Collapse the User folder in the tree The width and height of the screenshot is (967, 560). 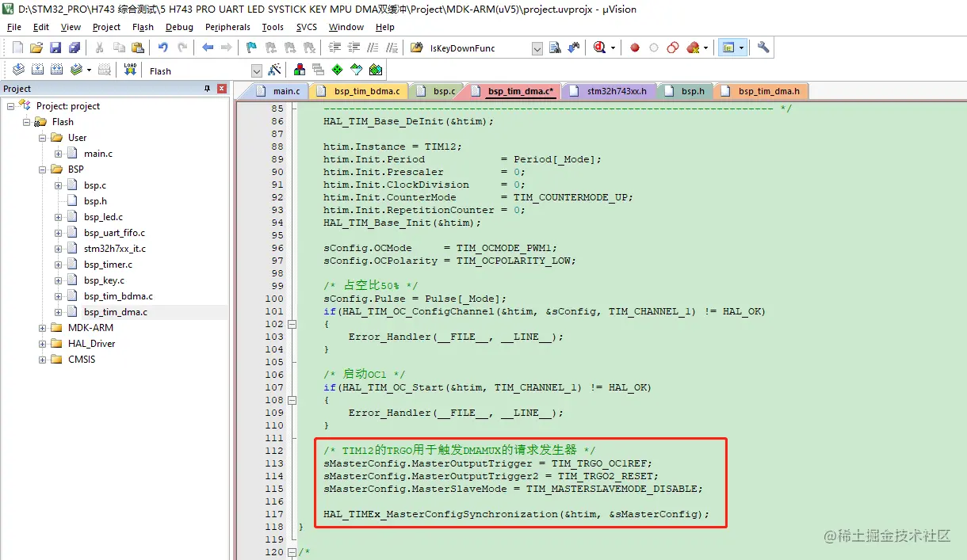(43, 138)
